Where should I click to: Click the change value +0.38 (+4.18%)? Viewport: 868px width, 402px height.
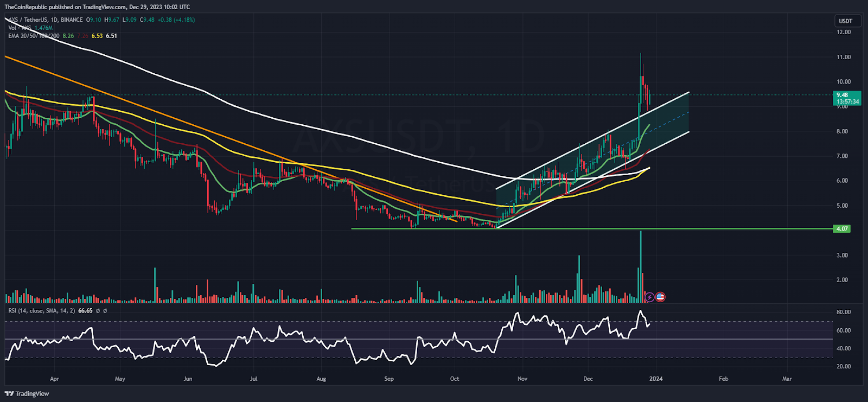pos(176,20)
